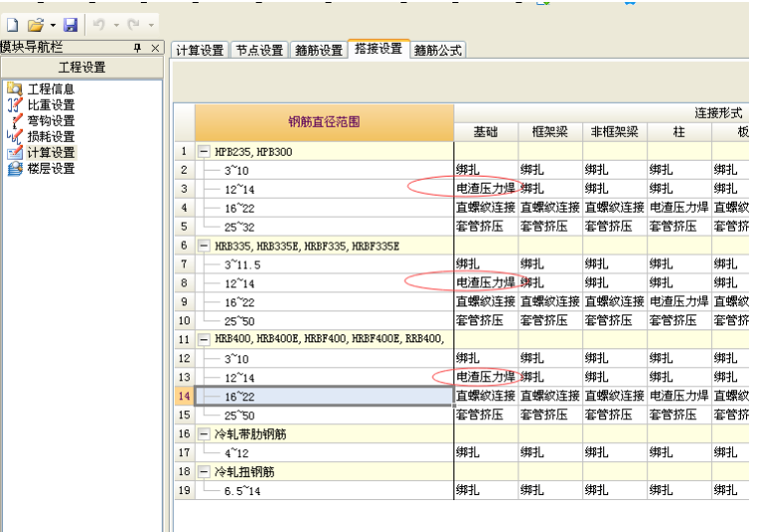Click the 损耗设置 icon in navigation
The width and height of the screenshot is (770, 532).
coord(15,137)
